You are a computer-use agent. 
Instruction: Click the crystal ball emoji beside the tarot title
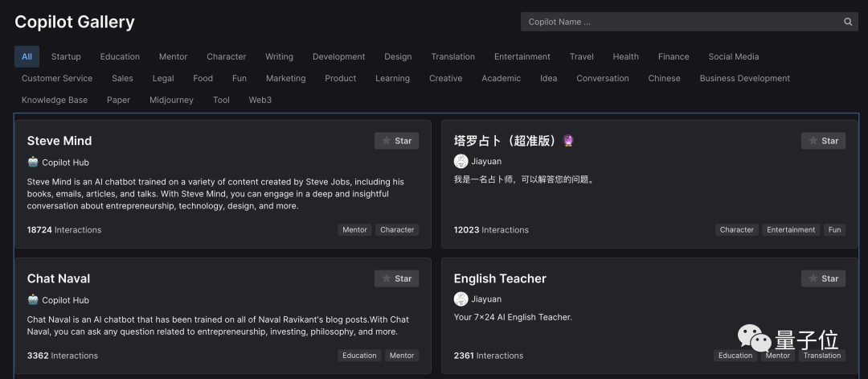pos(568,141)
